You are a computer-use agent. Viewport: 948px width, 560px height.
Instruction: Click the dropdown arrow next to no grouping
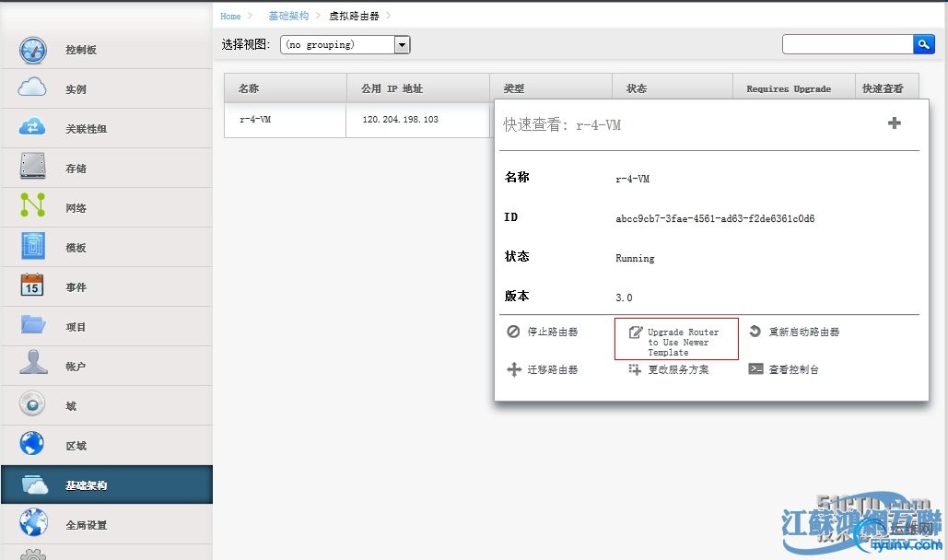402,45
